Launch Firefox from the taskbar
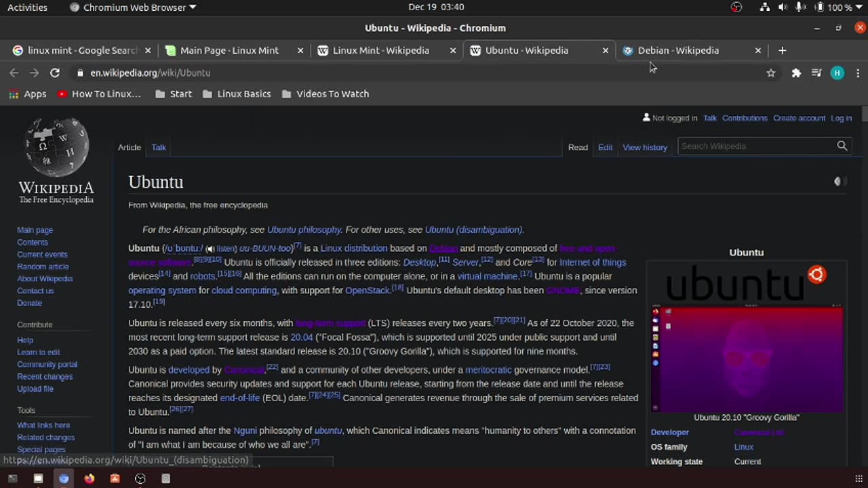This screenshot has height=488, width=868. tap(89, 479)
